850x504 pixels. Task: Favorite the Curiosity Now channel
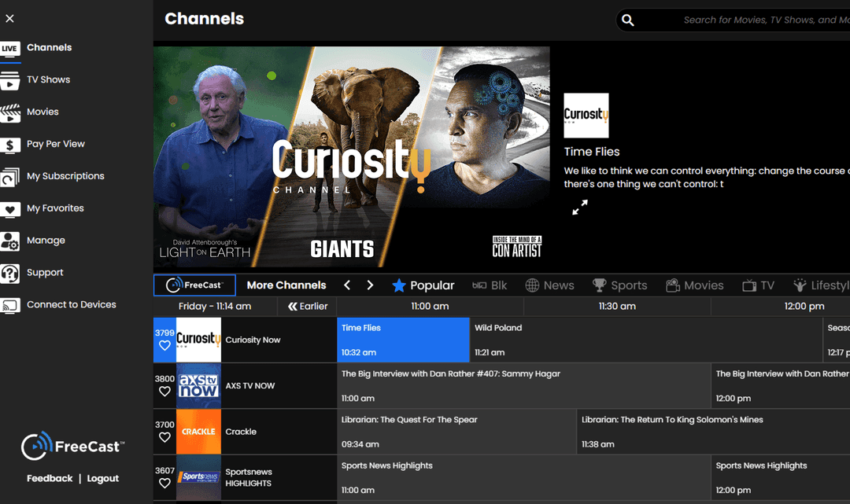(164, 345)
